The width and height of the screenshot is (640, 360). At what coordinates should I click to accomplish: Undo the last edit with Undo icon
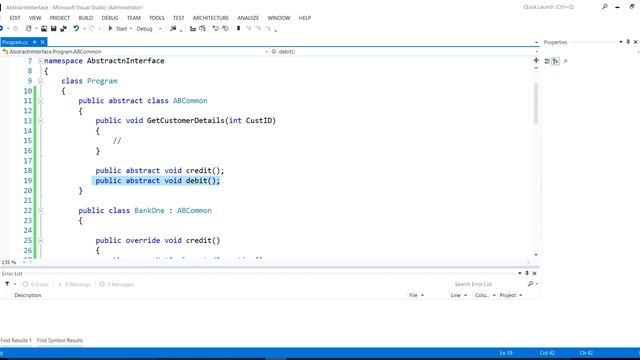point(76,29)
